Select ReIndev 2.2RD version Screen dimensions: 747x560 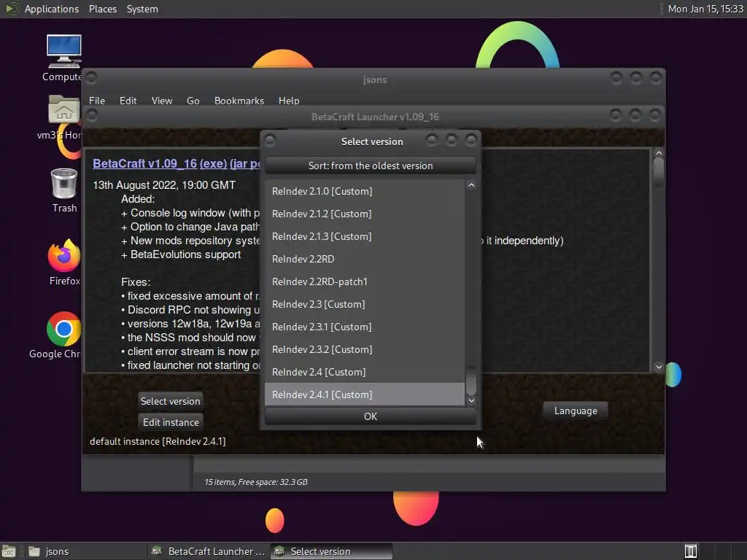point(365,259)
